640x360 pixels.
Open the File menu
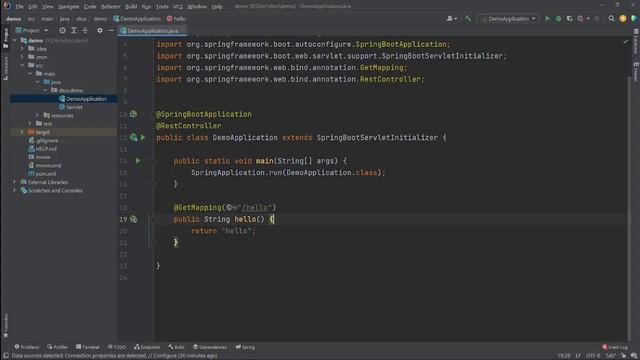pyautogui.click(x=19, y=7)
